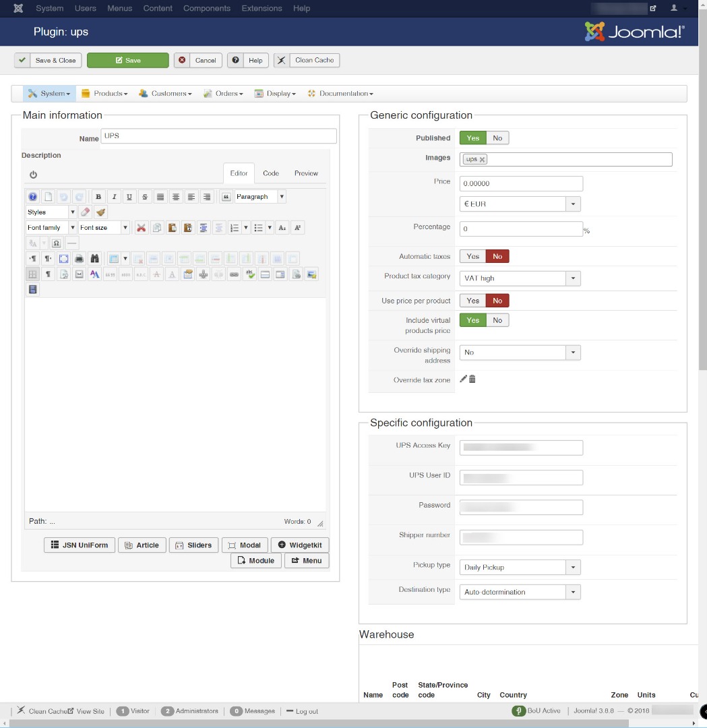Open Find binoculars icon
This screenshot has width=707, height=728.
tap(95, 259)
